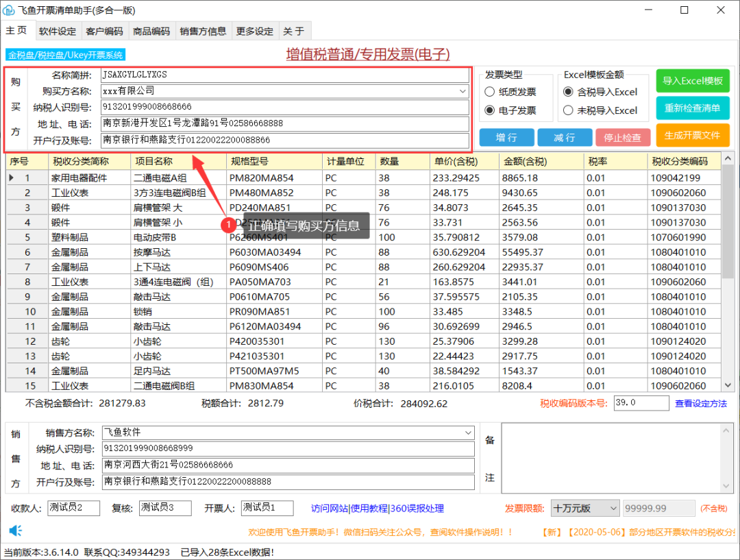Focus the seller 地址、电话 field

point(288,465)
